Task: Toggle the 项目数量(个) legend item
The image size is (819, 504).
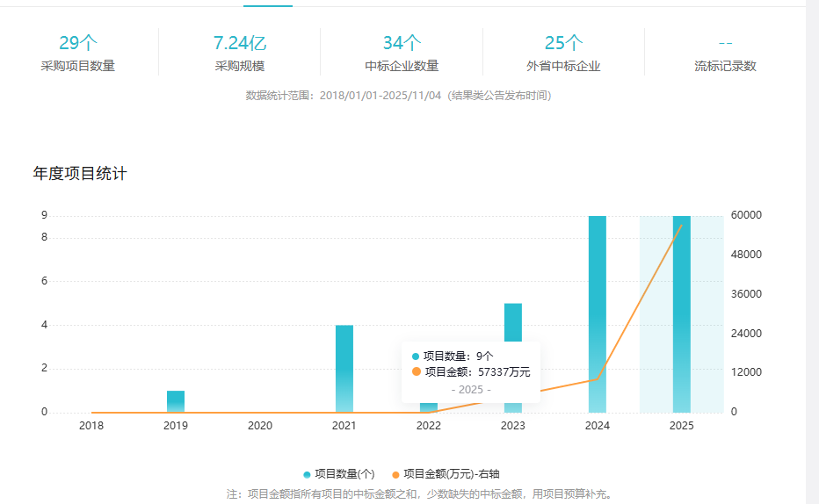Action: coord(344,474)
